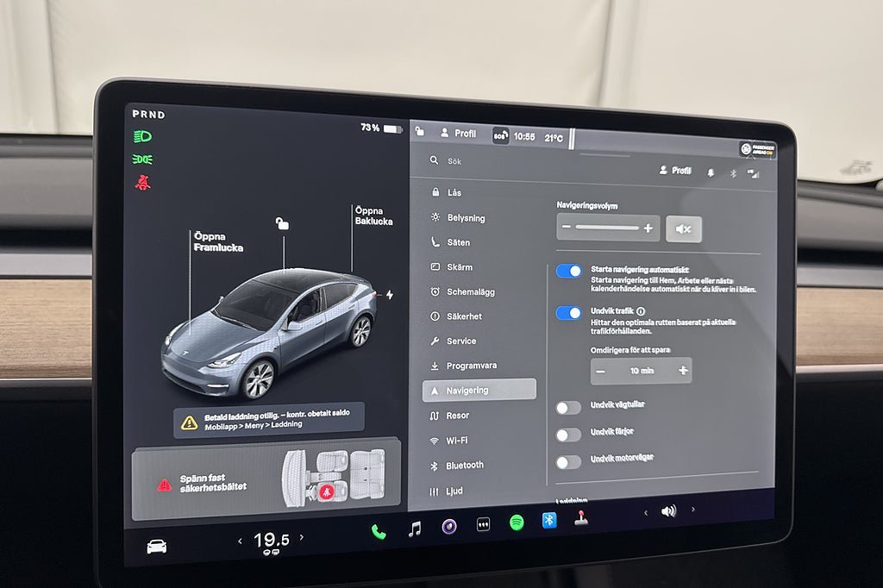Viewport: 883px width, 588px height.
Task: Increase temperature with right chevron
Action: 302,538
